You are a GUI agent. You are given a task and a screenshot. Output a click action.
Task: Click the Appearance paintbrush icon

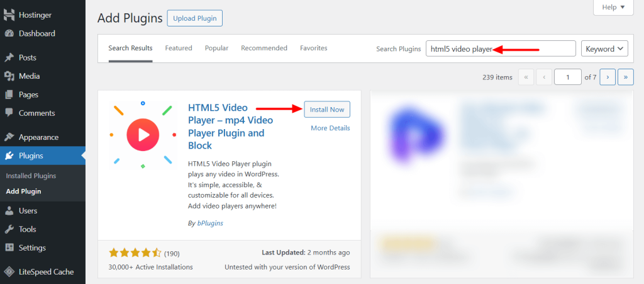coord(9,137)
